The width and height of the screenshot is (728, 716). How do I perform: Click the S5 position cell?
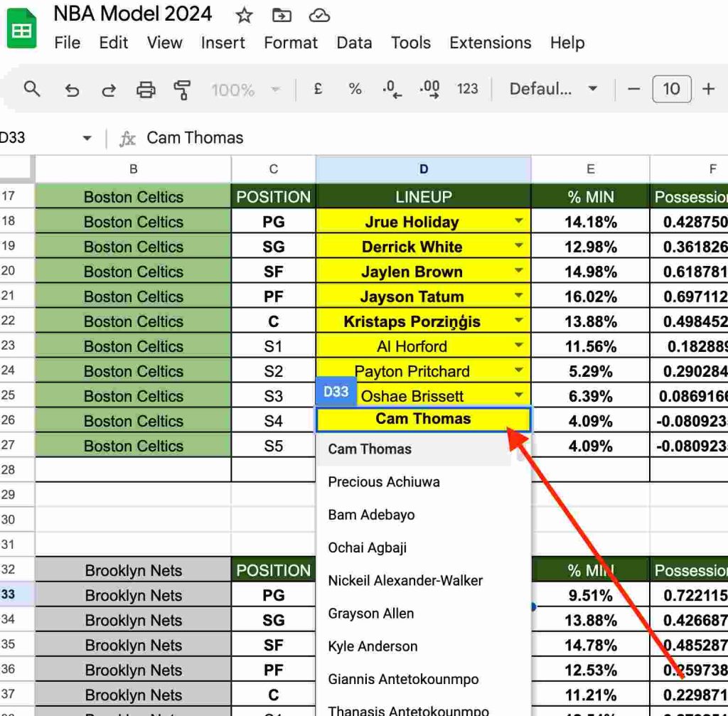pos(274,446)
